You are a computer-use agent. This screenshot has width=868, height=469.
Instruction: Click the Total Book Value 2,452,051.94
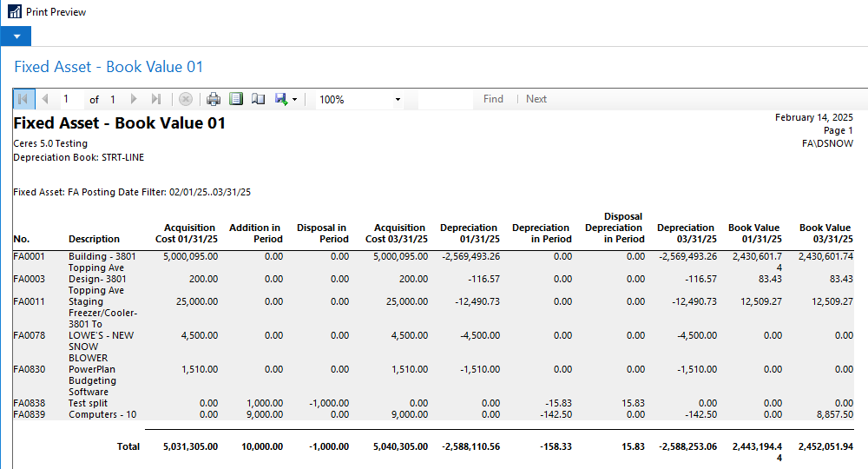click(x=825, y=446)
